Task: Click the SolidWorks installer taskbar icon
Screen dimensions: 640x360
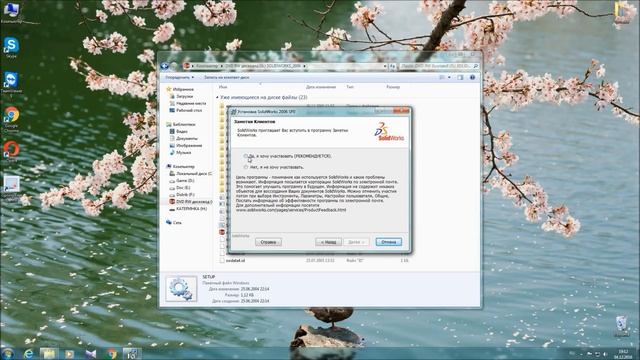Action: 132,353
